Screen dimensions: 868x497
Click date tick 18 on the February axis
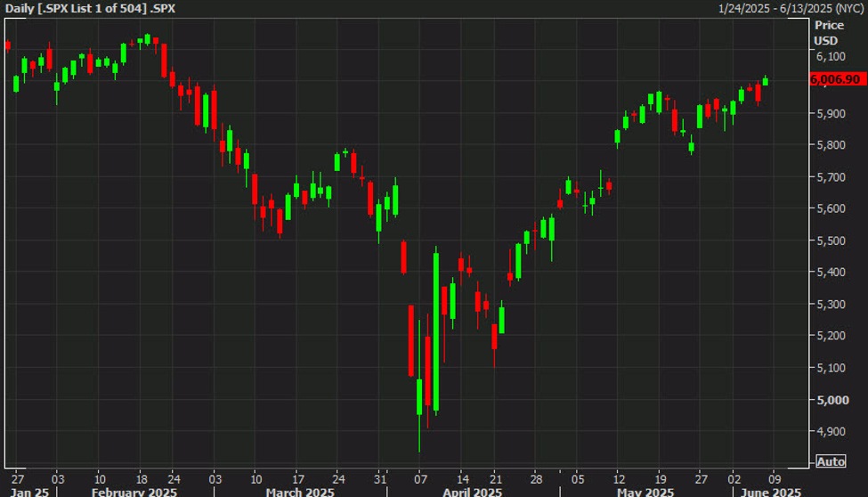click(x=142, y=477)
